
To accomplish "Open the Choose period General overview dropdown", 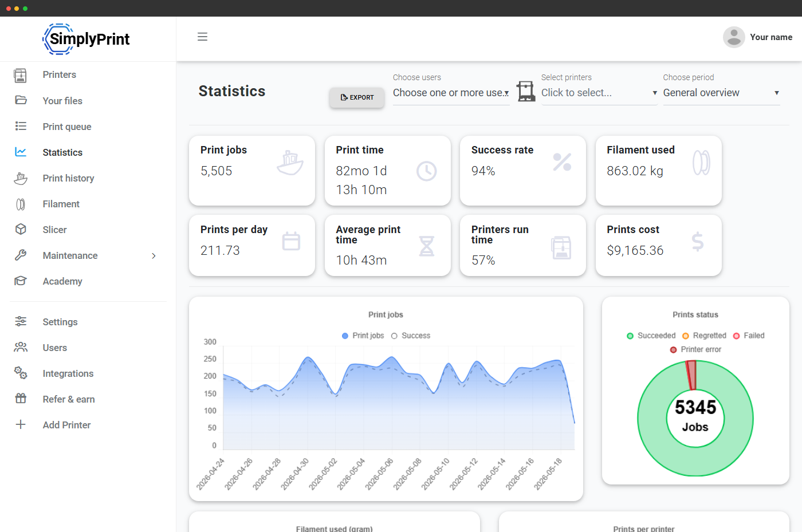I will tap(721, 93).
